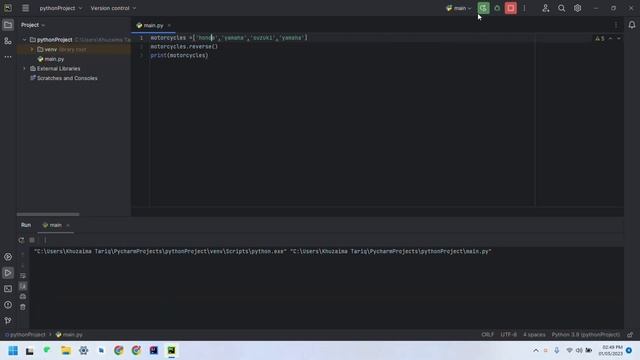
Task: Open Code With Me user icon
Action: point(546,8)
